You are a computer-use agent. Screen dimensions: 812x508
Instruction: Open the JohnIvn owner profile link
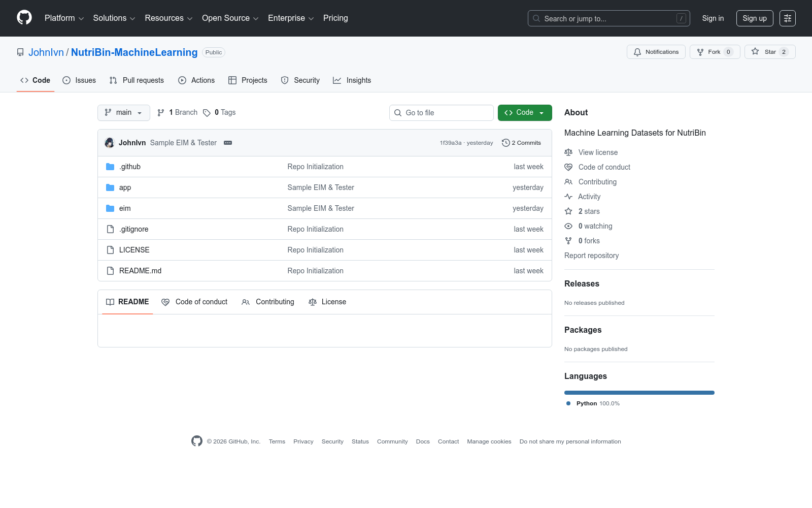click(46, 52)
